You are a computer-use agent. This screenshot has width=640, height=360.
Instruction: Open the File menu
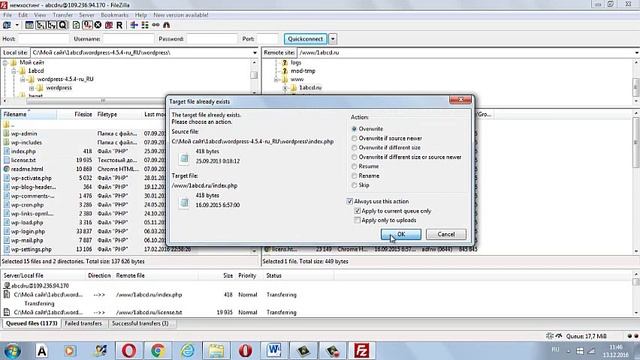(x=7, y=15)
